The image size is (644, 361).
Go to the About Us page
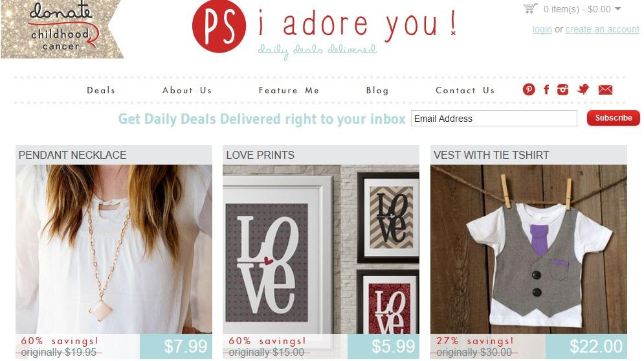(x=187, y=91)
